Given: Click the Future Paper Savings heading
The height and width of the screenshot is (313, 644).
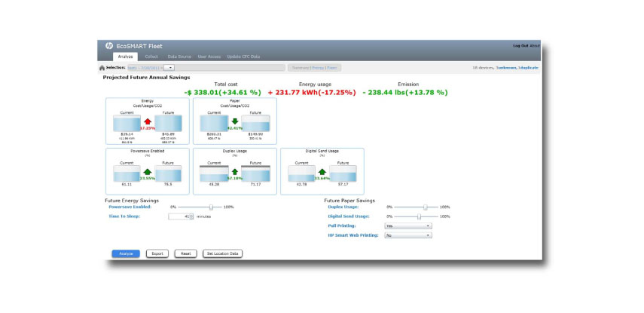Looking at the screenshot, I should [349, 201].
